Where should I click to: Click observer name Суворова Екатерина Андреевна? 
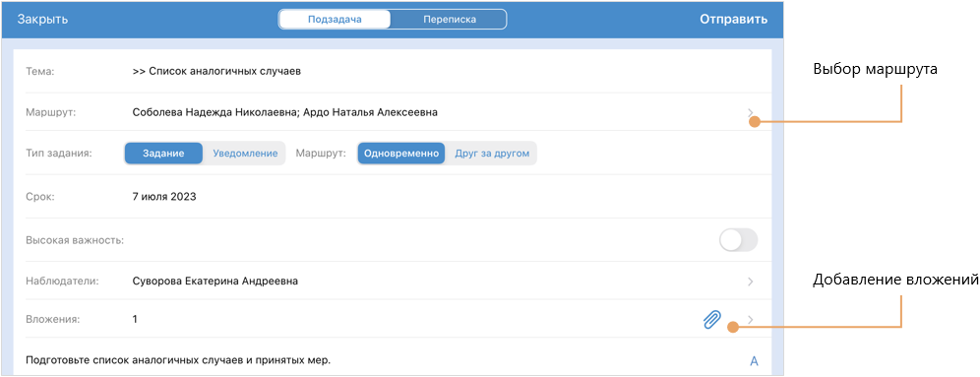tap(215, 282)
